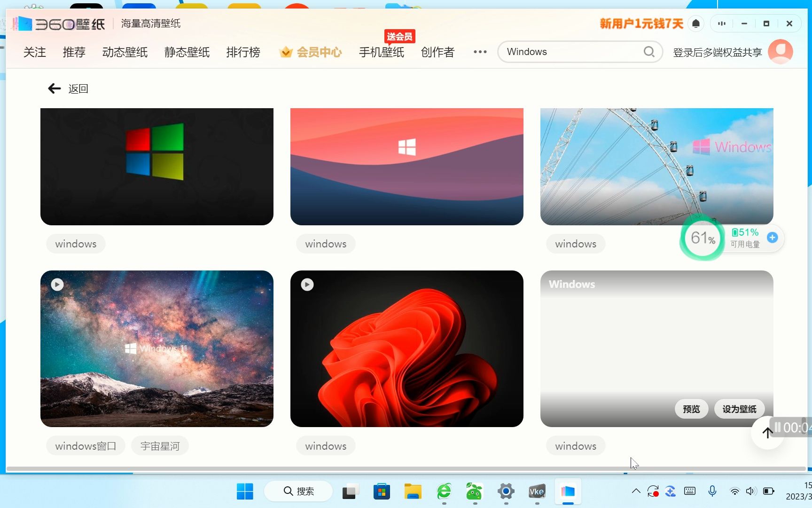Click 设为壁纸 set wallpaper button
This screenshot has width=812, height=508.
(739, 409)
